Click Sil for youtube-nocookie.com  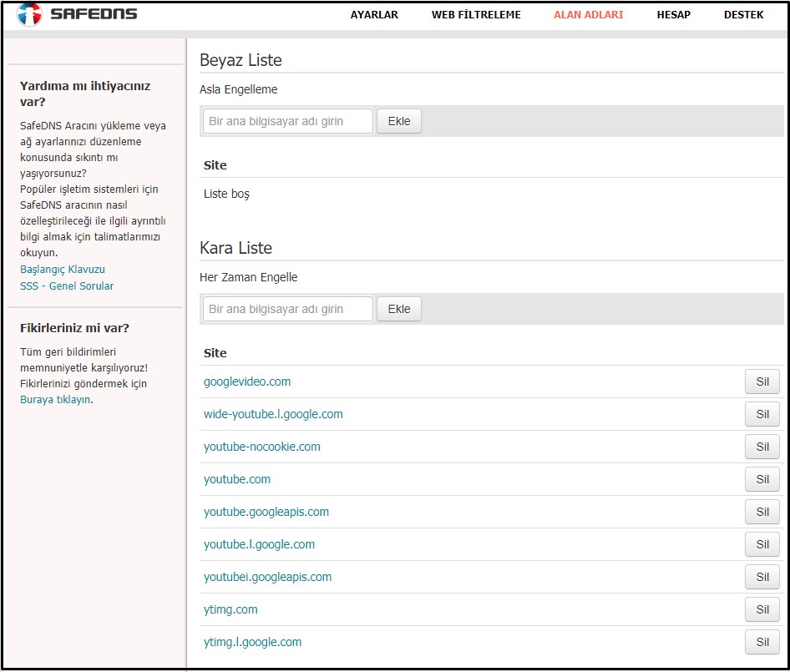tap(762, 447)
